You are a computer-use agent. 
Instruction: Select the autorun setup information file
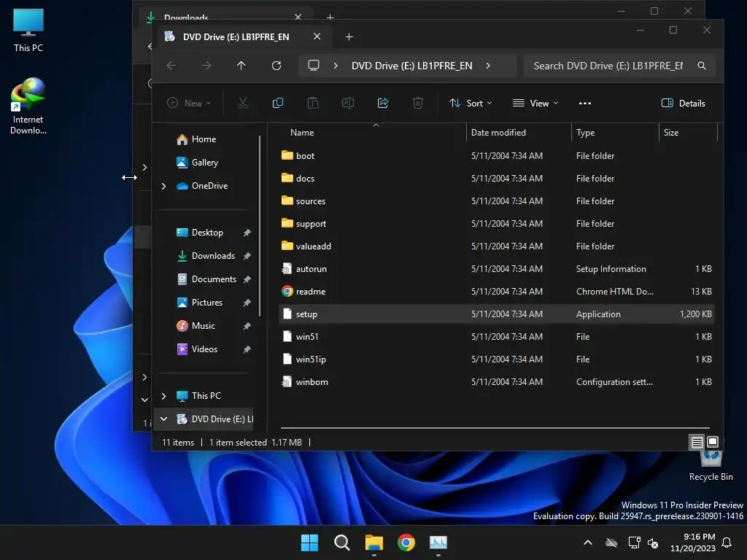tap(496, 268)
